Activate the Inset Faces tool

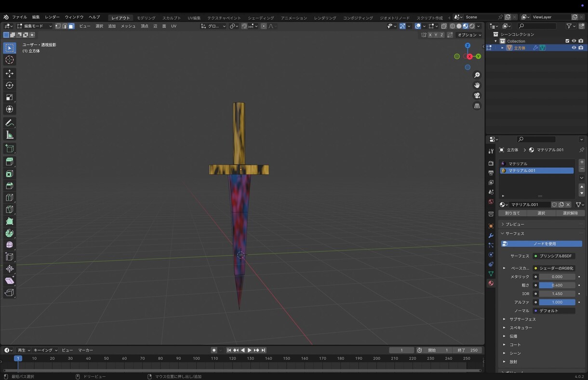pyautogui.click(x=10, y=174)
